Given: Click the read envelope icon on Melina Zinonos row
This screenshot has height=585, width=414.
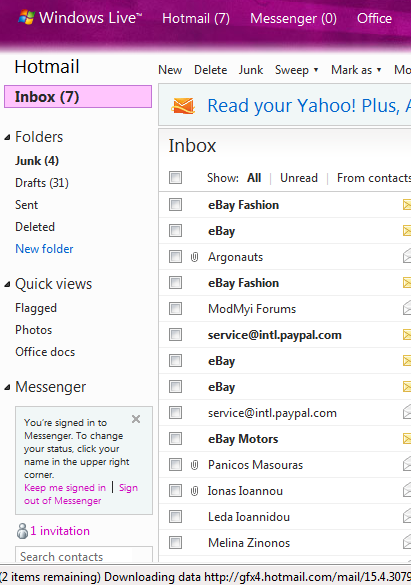Looking at the screenshot, I should pos(407,543).
